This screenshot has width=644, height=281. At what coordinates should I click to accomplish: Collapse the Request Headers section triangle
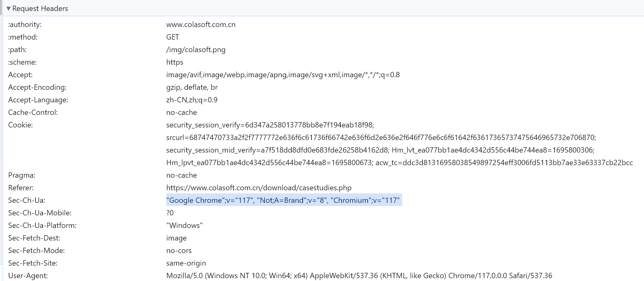pyautogui.click(x=8, y=9)
